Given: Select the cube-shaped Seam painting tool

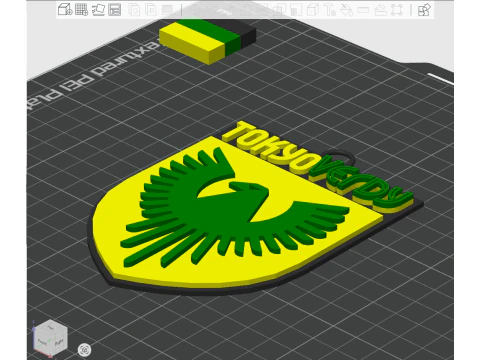Looking at the screenshot, I should point(313,10).
